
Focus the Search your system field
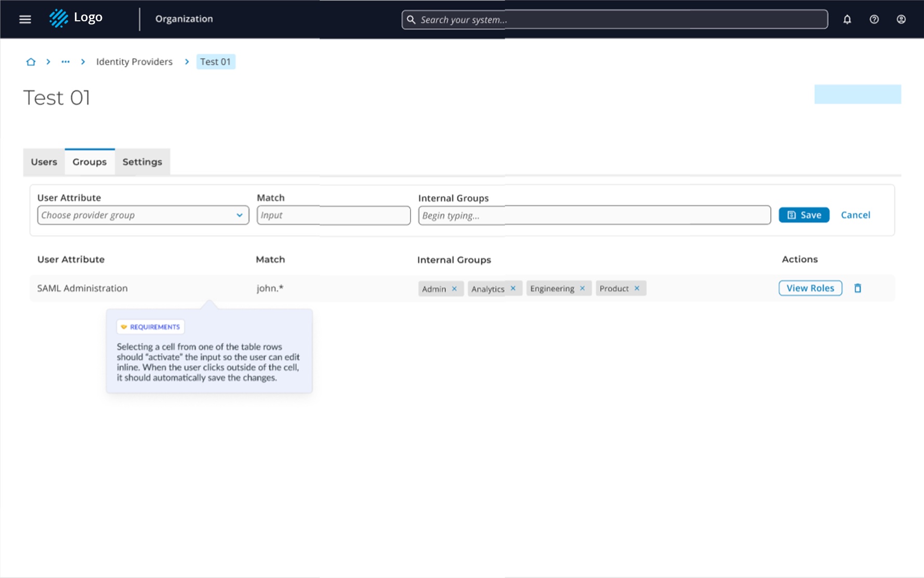[x=615, y=20]
